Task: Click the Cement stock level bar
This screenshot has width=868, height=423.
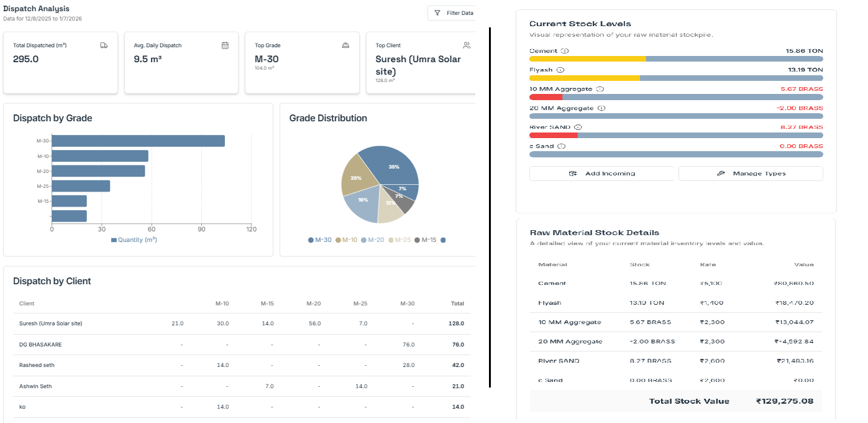Action: (x=675, y=59)
